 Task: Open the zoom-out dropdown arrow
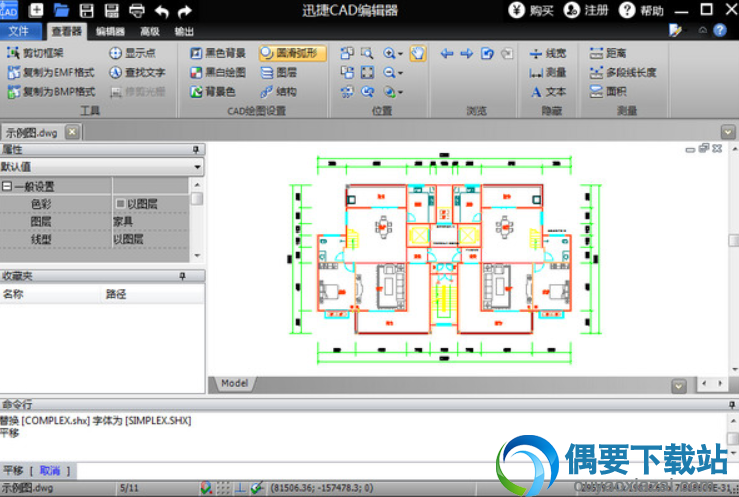tap(400, 73)
